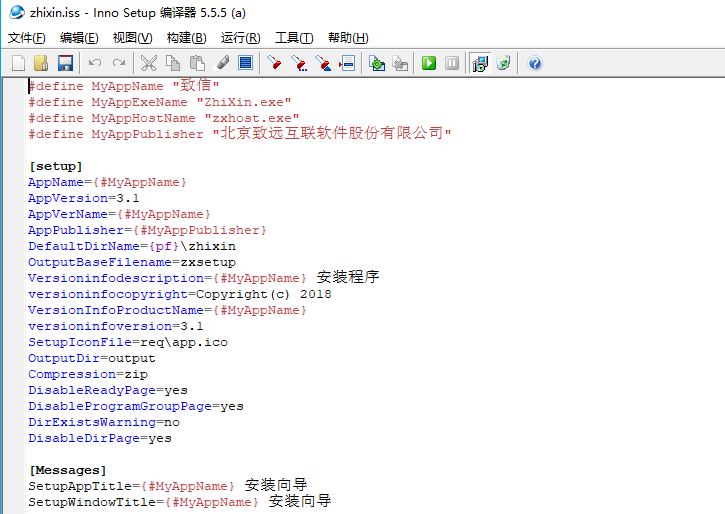The height and width of the screenshot is (514, 725).
Task: Click the SetupAppTitle line
Action: 168,485
